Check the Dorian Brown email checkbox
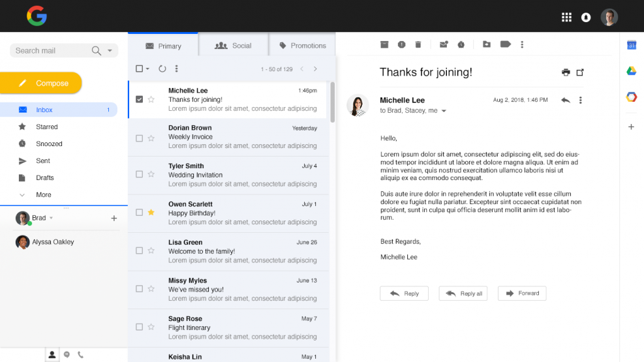This screenshot has width=644, height=362. pyautogui.click(x=139, y=138)
